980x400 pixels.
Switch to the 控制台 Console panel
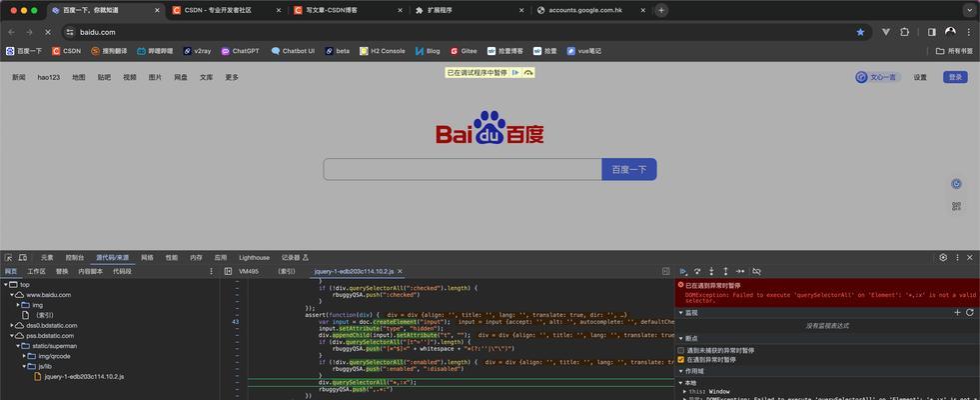pos(75,257)
